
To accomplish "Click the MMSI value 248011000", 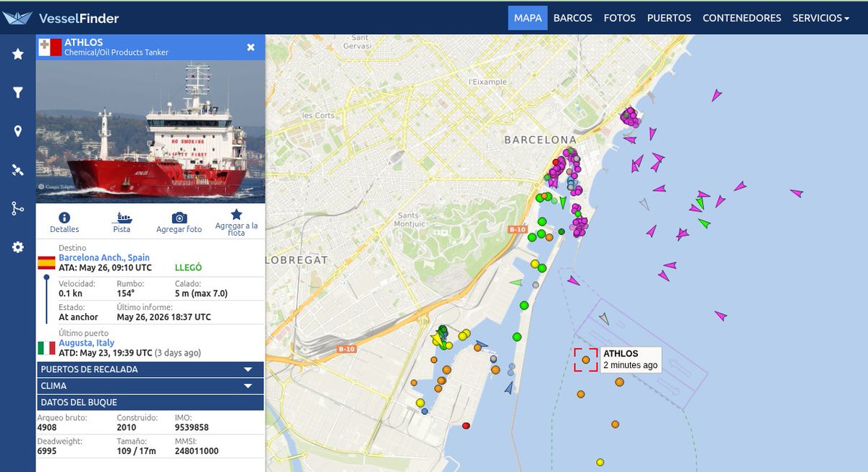I will point(196,451).
